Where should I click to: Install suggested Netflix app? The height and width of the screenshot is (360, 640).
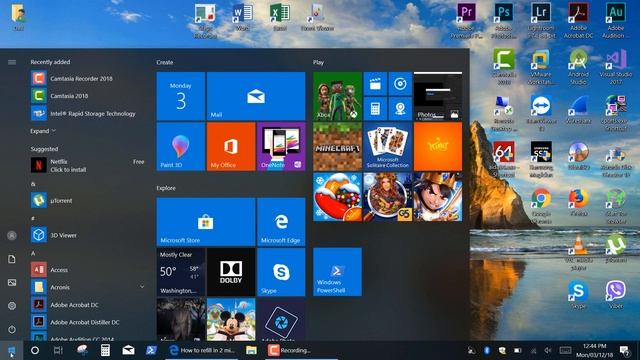click(87, 165)
